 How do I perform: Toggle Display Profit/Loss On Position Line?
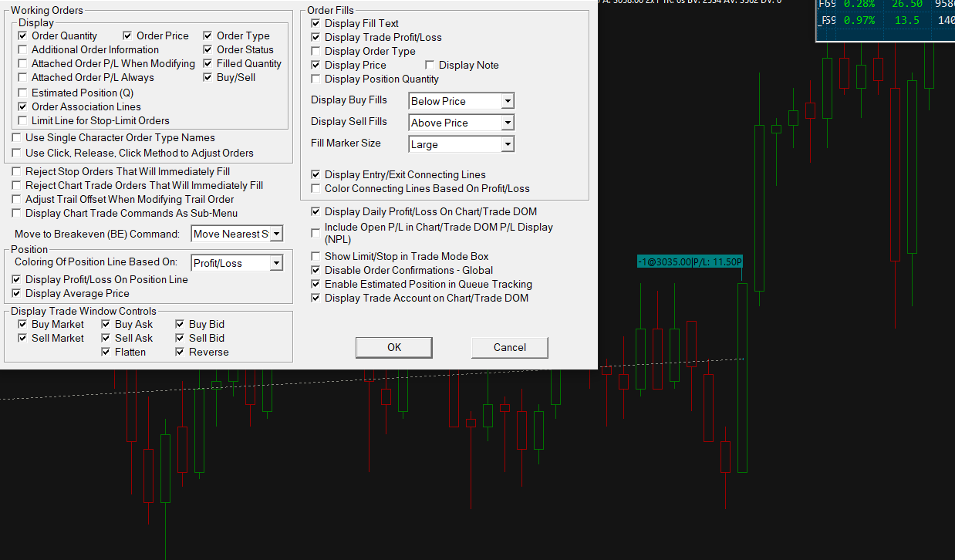click(x=16, y=280)
